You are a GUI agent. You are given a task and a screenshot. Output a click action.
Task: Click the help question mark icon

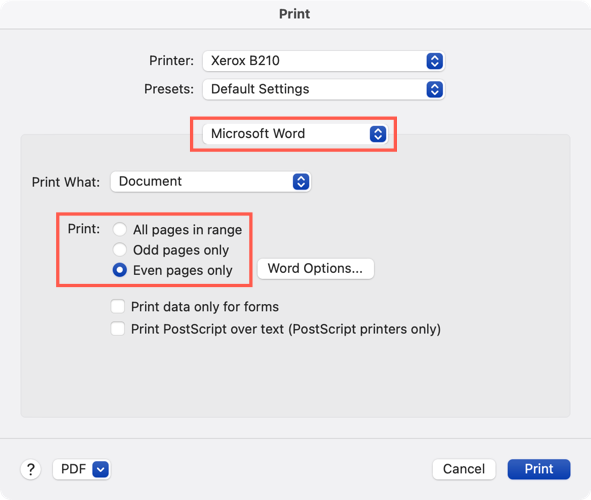[31, 469]
